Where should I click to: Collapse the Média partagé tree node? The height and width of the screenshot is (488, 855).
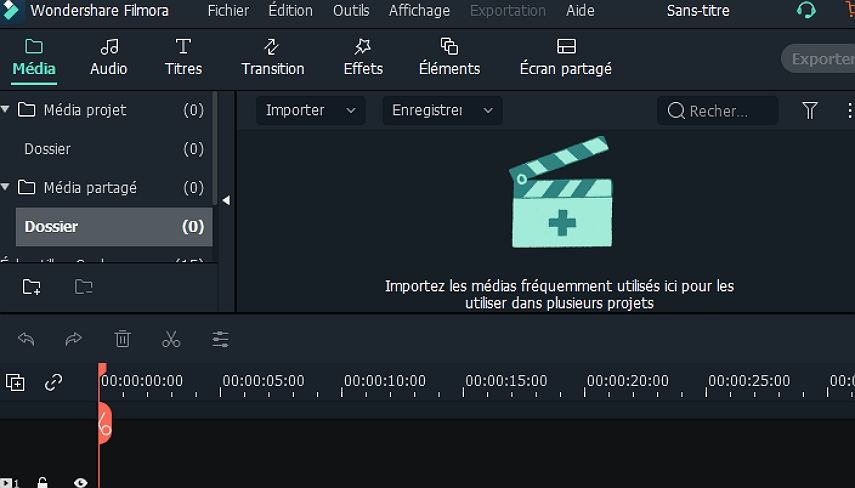(x=5, y=187)
